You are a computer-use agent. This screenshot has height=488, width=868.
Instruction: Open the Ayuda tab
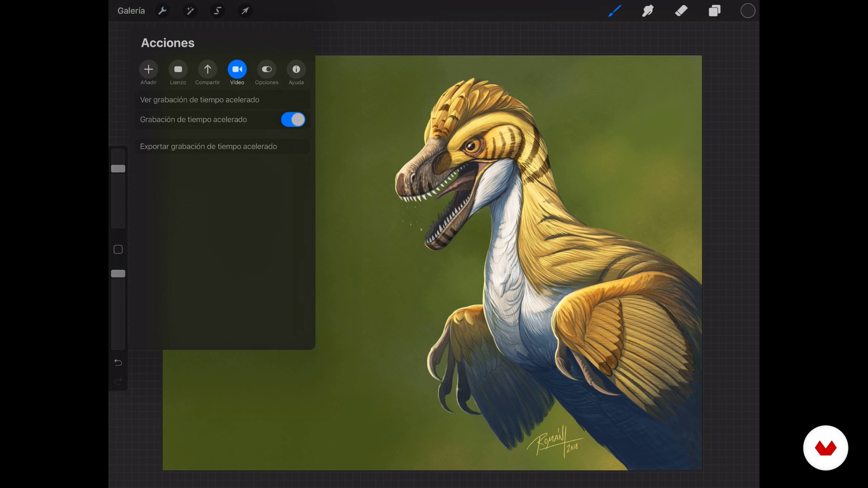pyautogui.click(x=296, y=73)
